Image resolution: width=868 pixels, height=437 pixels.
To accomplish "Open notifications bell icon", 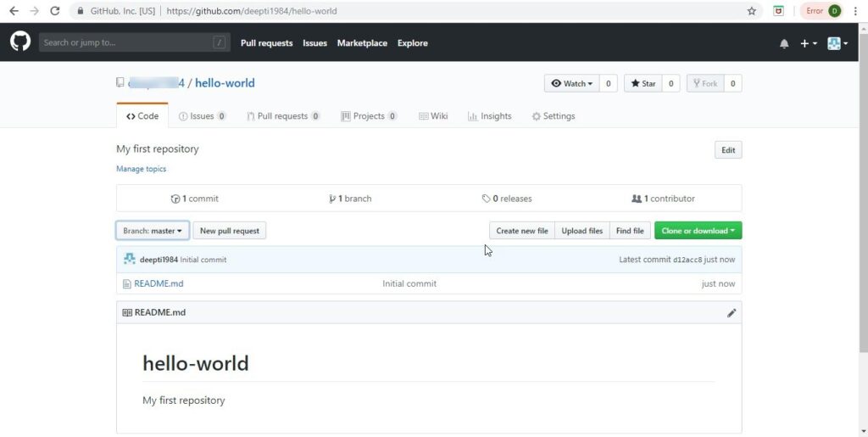I will [784, 43].
